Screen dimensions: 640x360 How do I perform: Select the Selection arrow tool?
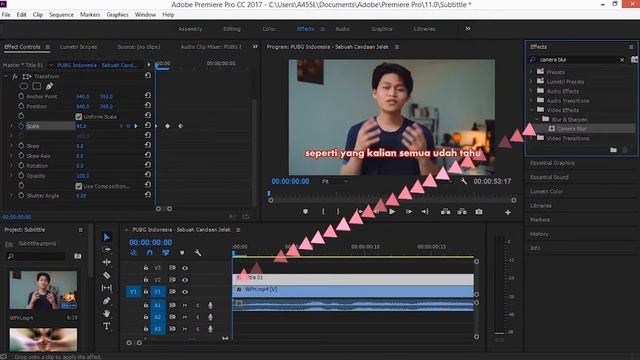click(x=107, y=237)
